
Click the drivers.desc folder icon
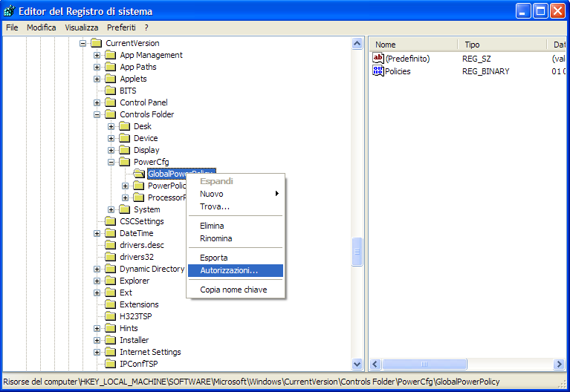coord(111,245)
